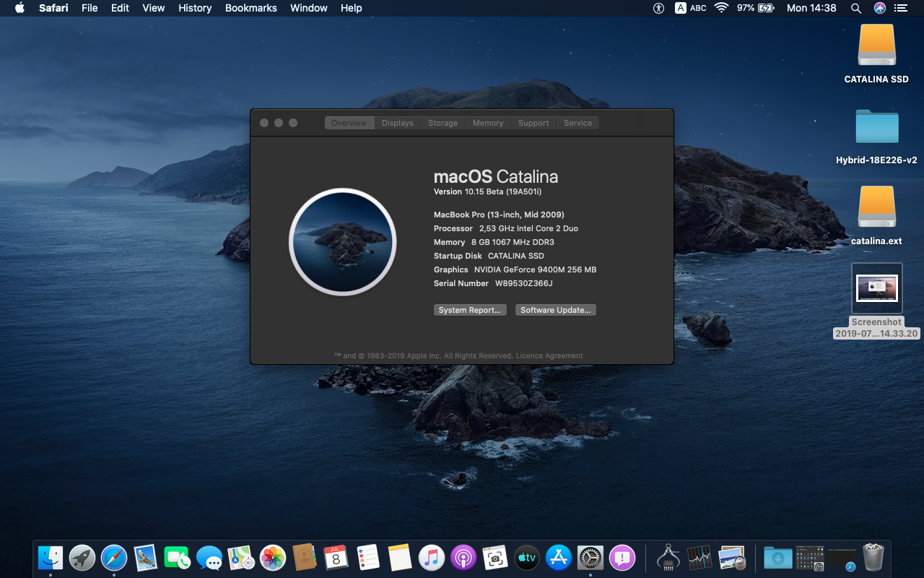Open System Preferences gear in dock
This screenshot has height=578, width=924.
click(x=590, y=557)
